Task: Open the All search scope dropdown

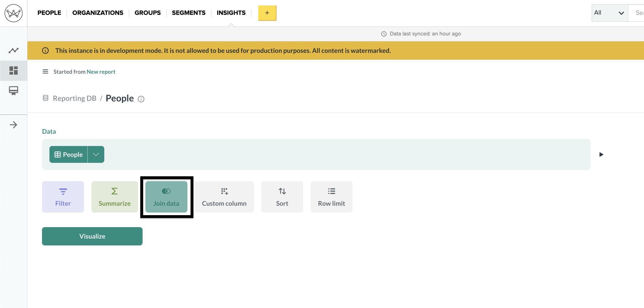Action: coord(610,13)
